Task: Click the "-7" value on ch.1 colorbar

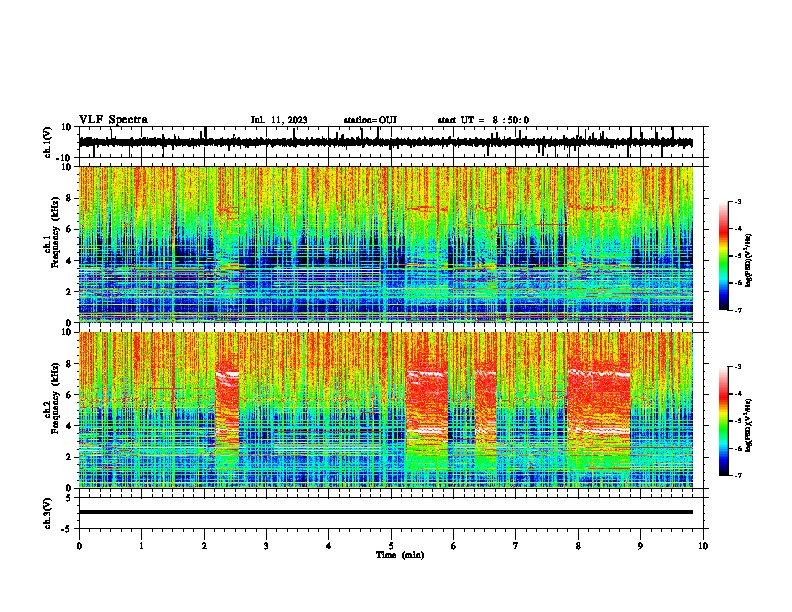Action: pyautogui.click(x=738, y=310)
